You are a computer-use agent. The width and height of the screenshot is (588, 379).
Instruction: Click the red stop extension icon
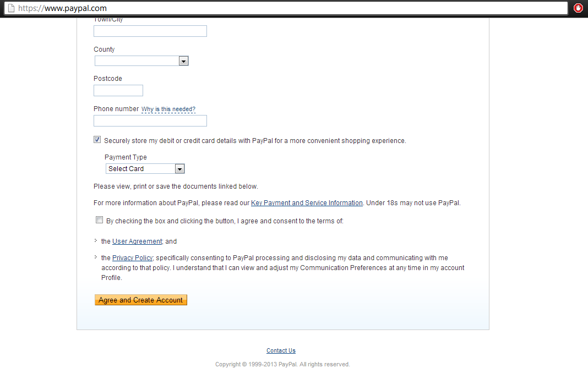578,8
